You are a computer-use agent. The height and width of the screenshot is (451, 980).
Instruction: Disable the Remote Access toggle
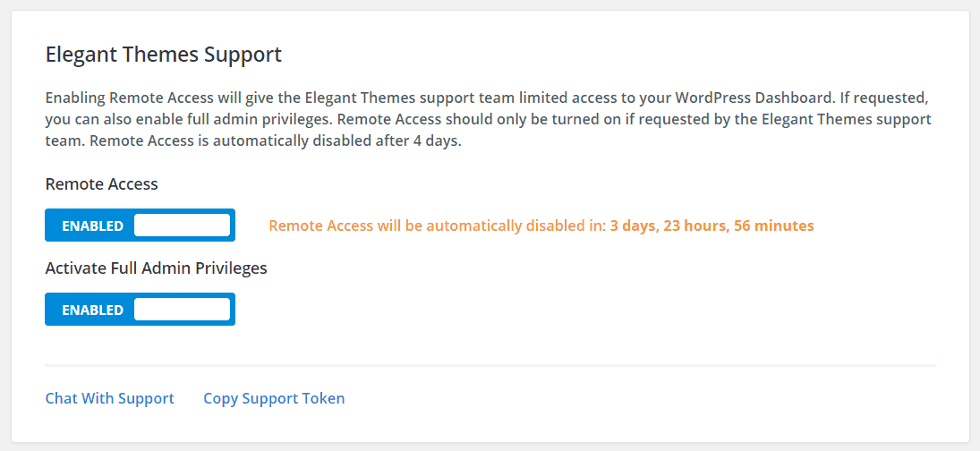(x=140, y=225)
